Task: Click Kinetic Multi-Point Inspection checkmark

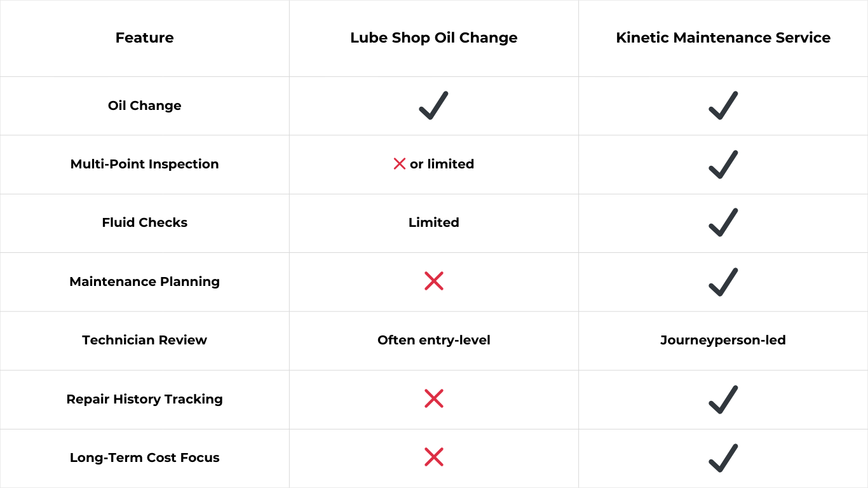Action: (723, 164)
